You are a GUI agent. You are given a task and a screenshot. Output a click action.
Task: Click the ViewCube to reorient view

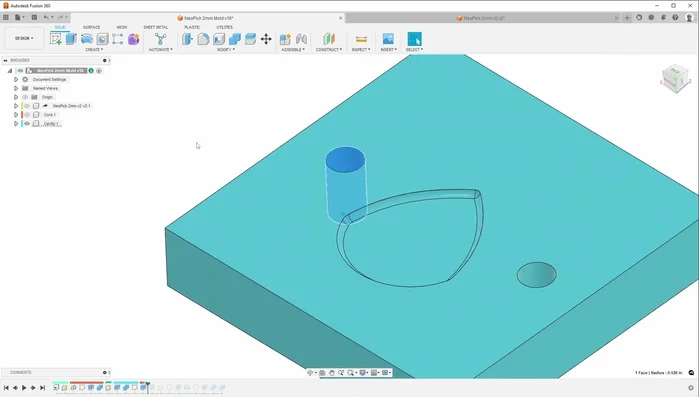pyautogui.click(x=675, y=79)
